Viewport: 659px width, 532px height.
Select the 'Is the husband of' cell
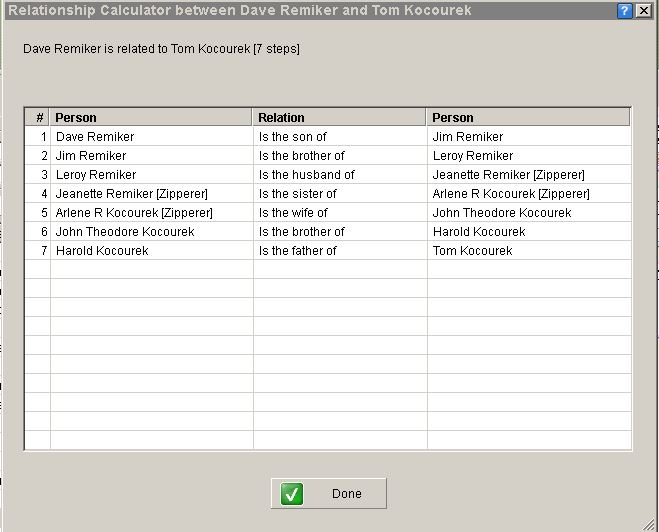(x=306, y=175)
